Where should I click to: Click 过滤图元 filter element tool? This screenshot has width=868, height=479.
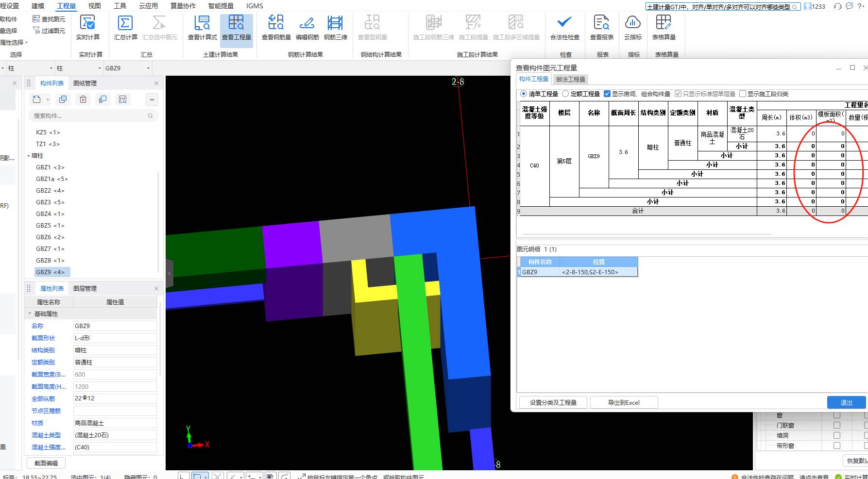(49, 31)
